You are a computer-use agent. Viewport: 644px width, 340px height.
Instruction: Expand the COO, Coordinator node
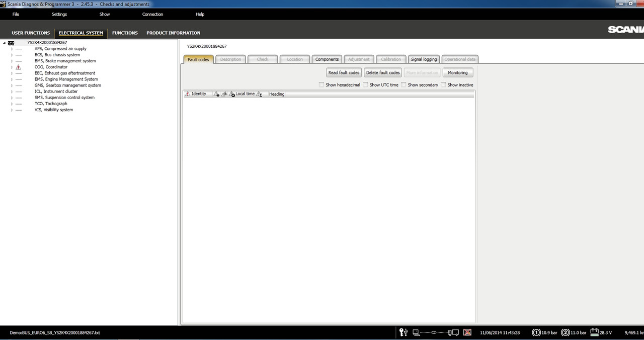coord(12,67)
